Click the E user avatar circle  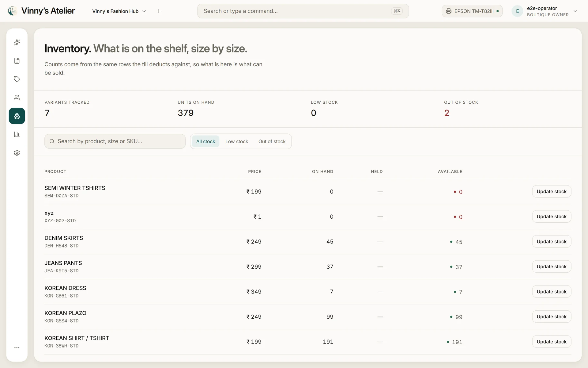[x=517, y=11]
